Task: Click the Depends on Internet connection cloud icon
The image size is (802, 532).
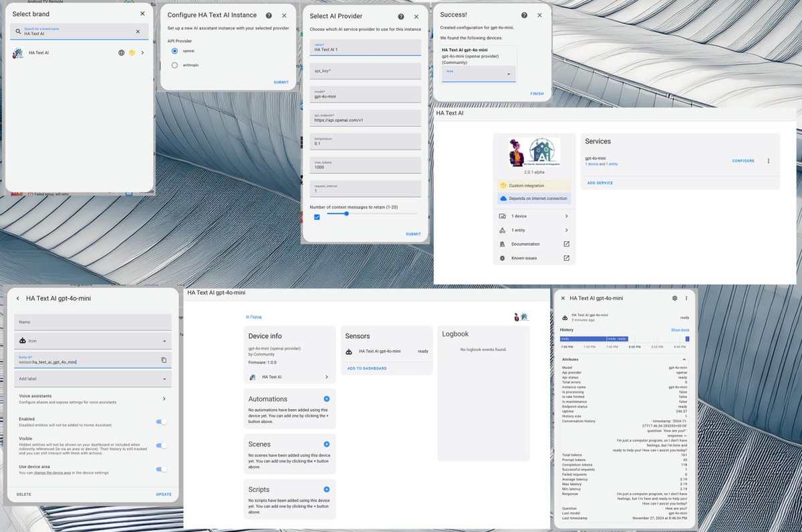Action: point(503,198)
